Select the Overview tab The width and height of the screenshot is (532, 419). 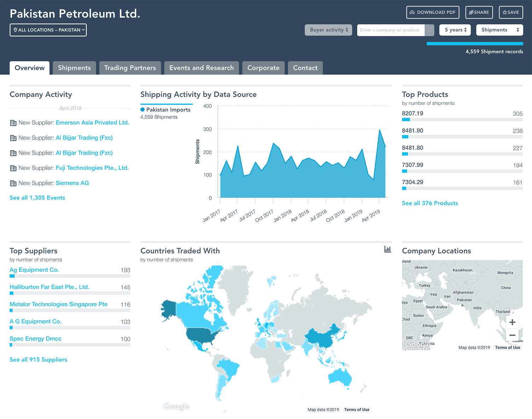pyautogui.click(x=30, y=68)
